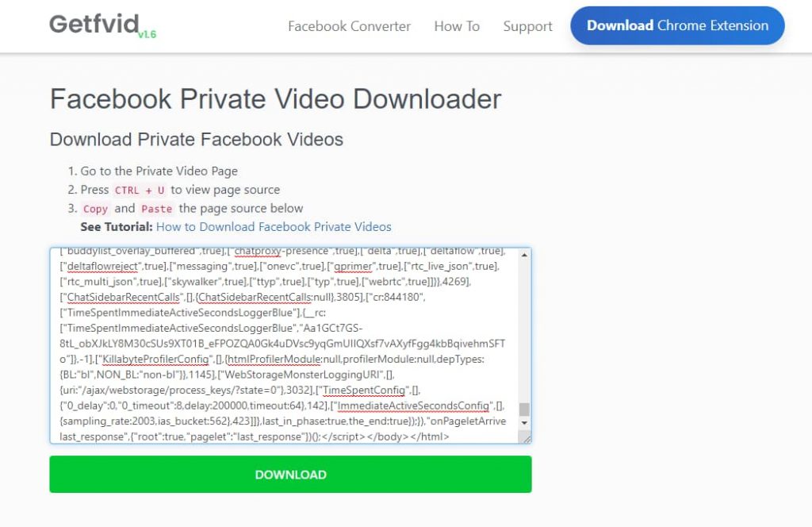The image size is (812, 527).
Task: Click the text area resize handle corner
Action: click(x=527, y=439)
